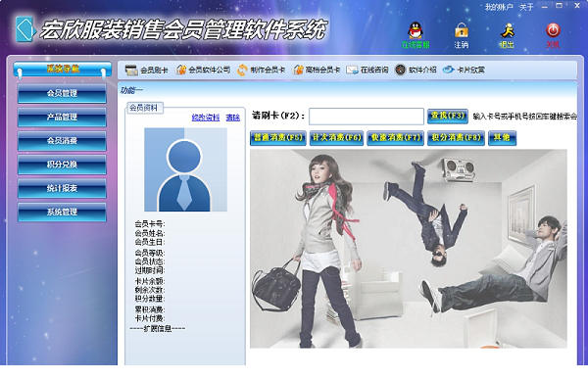Click the 会员卡号: label
588x379 pixels.
[150, 224]
